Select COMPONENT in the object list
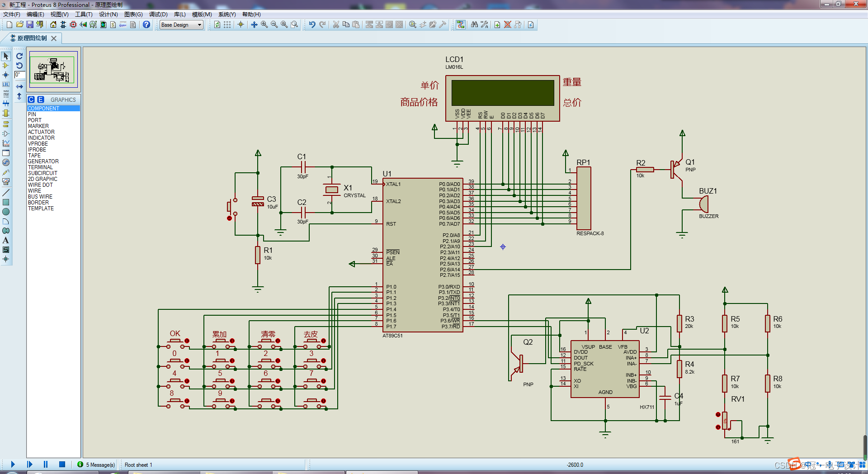Image resolution: width=868 pixels, height=474 pixels. point(53,109)
